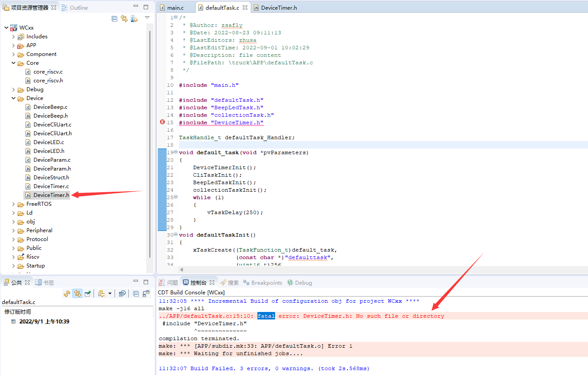The image size is (588, 375).
Task: Collapse the Core folder
Action: 13,63
